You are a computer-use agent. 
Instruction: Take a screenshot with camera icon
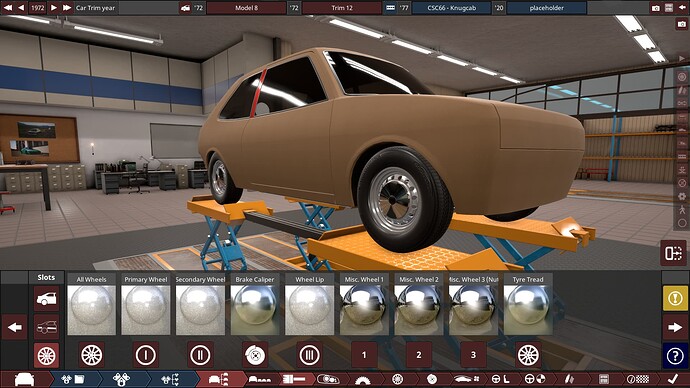coord(656,8)
